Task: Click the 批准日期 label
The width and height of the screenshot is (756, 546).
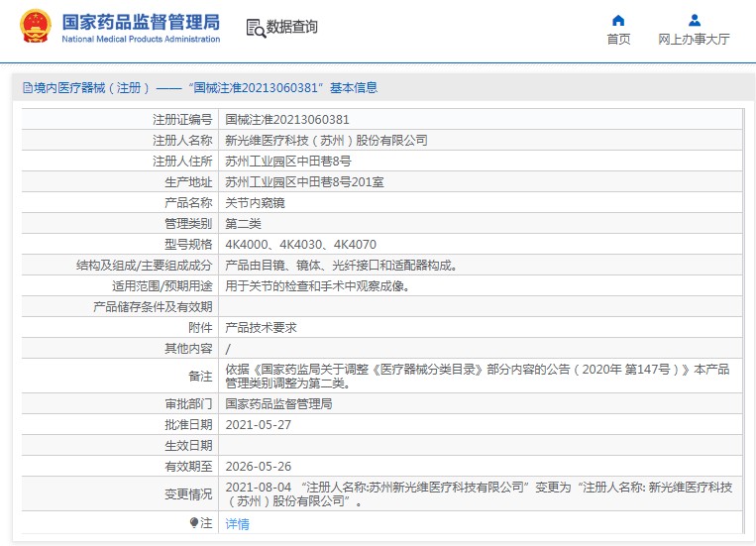Action: 188,424
